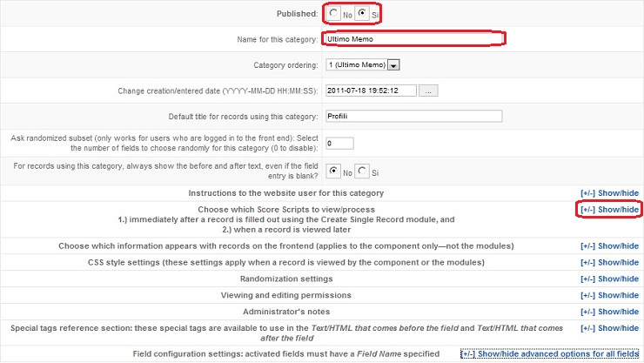Show/hide frontend record information section
644x363 pixels.
(609, 246)
